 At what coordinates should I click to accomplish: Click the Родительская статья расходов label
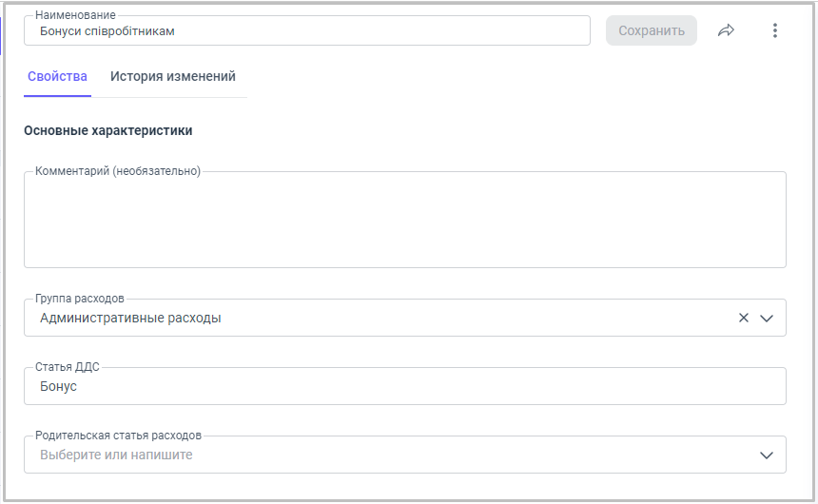118,436
